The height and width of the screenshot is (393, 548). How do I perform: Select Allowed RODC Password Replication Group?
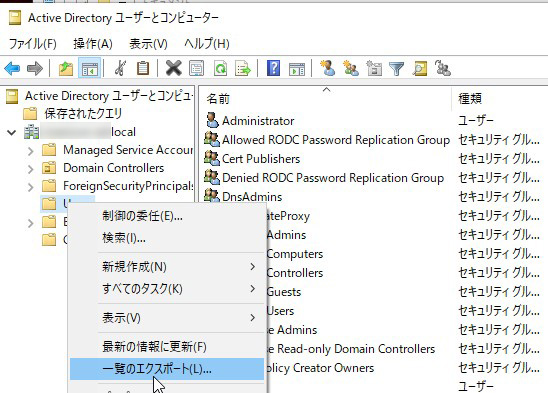pyautogui.click(x=336, y=140)
